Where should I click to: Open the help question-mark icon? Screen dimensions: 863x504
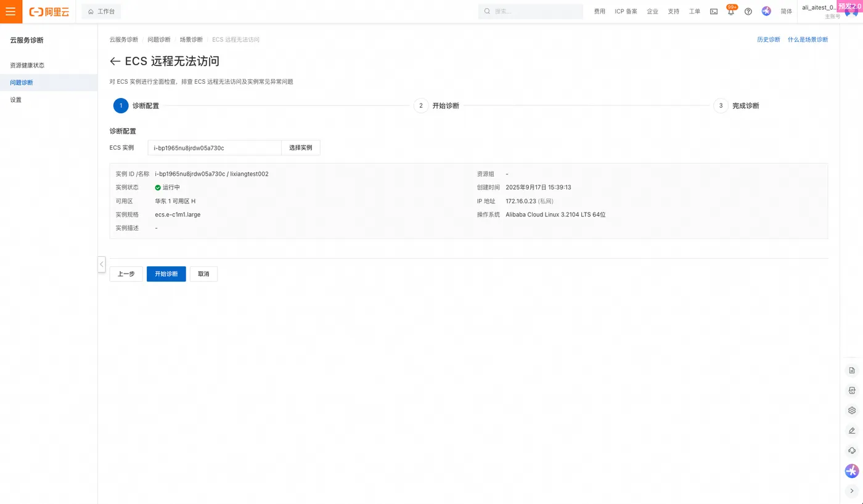pyautogui.click(x=748, y=12)
